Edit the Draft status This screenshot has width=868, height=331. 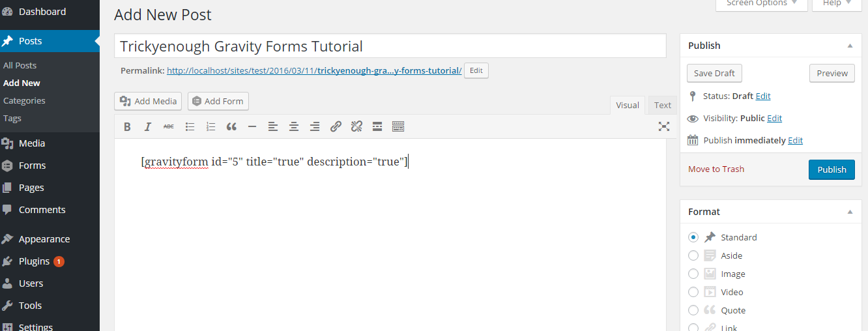point(763,96)
